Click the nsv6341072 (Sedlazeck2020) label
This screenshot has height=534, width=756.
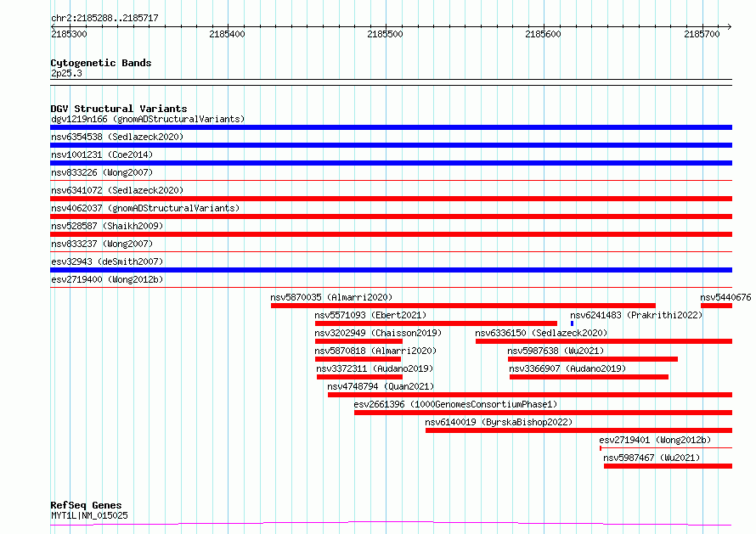tap(117, 190)
